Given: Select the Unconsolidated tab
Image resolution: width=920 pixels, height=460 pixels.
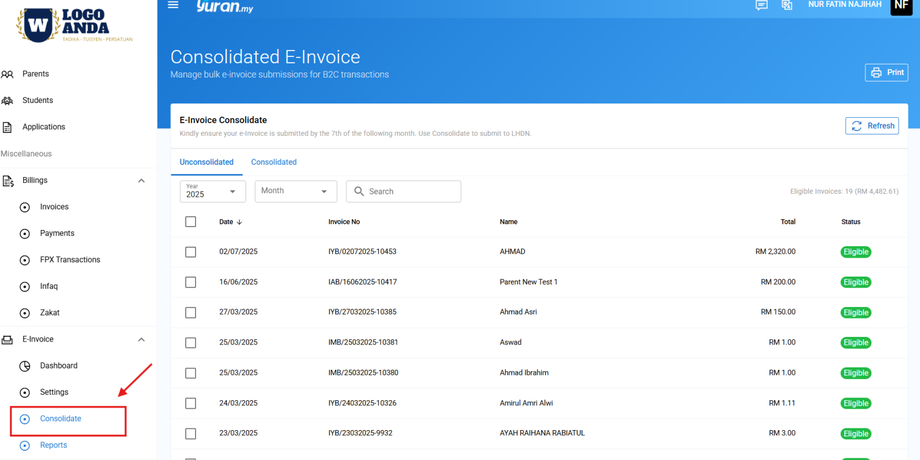Looking at the screenshot, I should (x=206, y=162).
